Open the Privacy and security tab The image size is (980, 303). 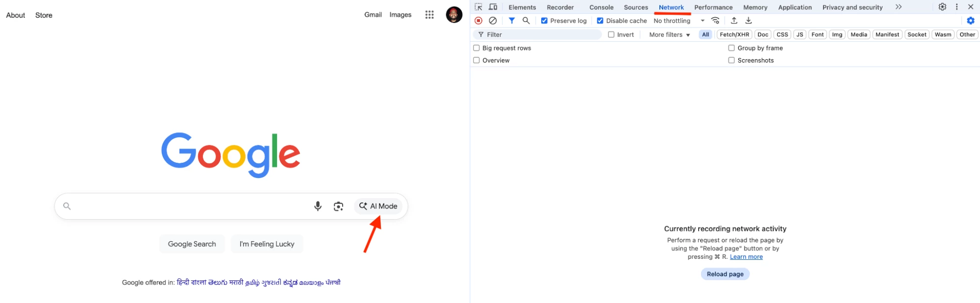pyautogui.click(x=853, y=7)
